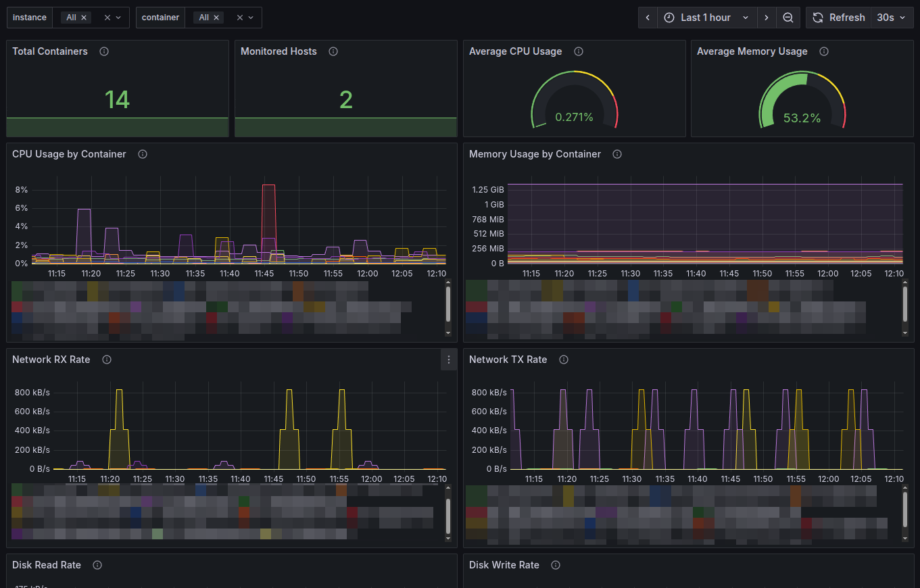This screenshot has width=920, height=588.
Task: Click the CPU Usage by Container info icon
Action: coord(142,154)
